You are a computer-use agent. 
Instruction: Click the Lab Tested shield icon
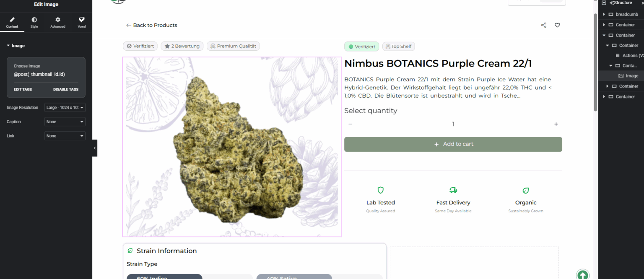tap(381, 190)
